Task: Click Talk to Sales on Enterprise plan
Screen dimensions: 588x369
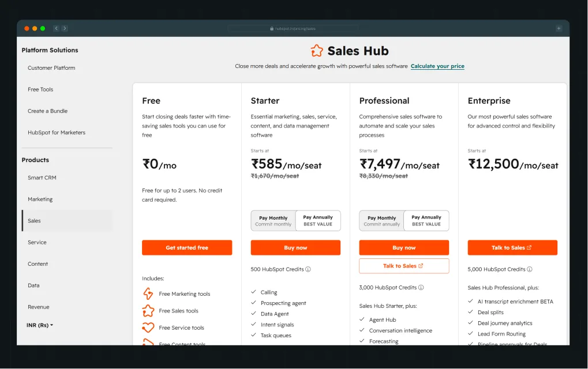Action: coord(512,247)
